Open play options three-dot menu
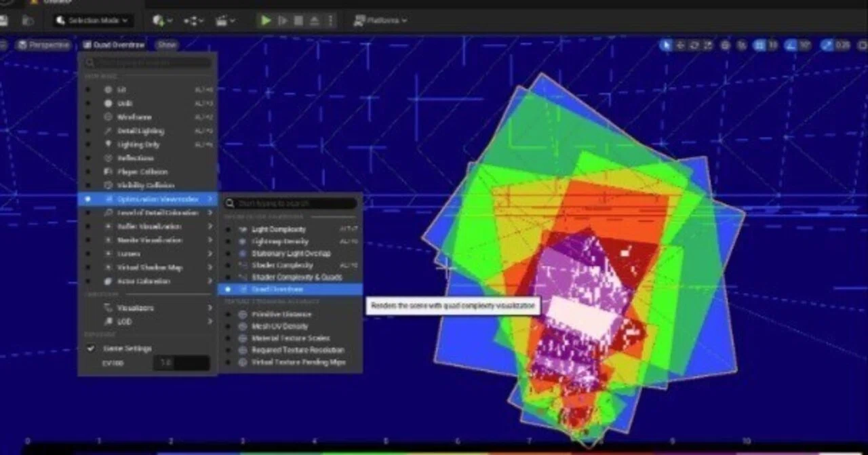Viewport: 868px width, 455px height. 330,20
